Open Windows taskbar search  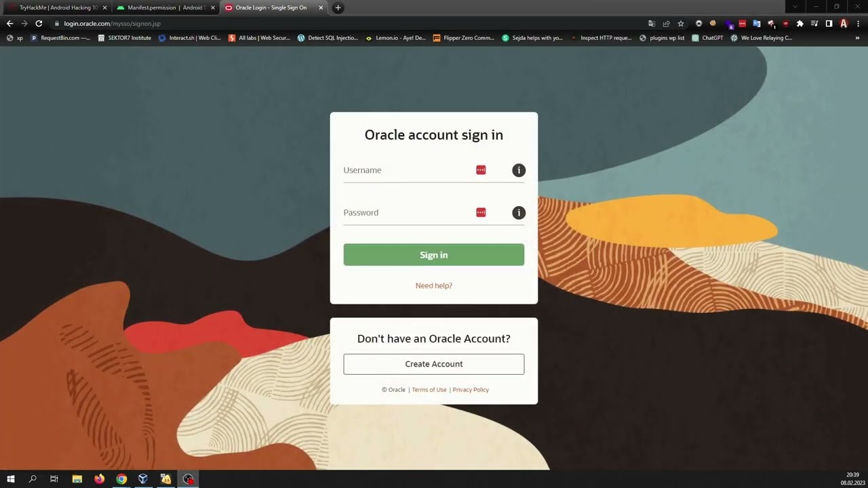point(33,479)
